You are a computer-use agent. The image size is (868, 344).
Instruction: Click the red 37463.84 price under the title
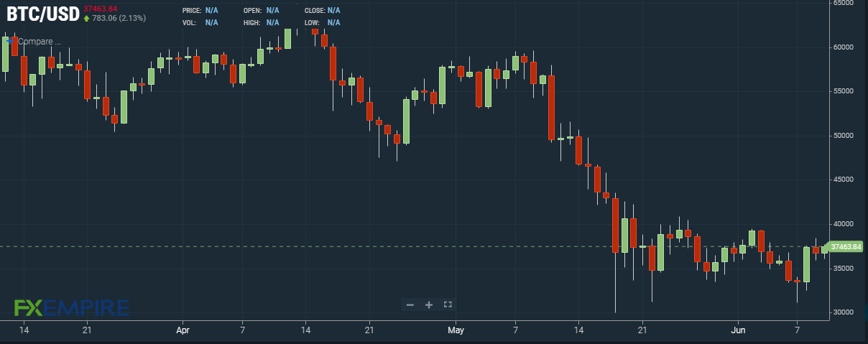point(100,9)
